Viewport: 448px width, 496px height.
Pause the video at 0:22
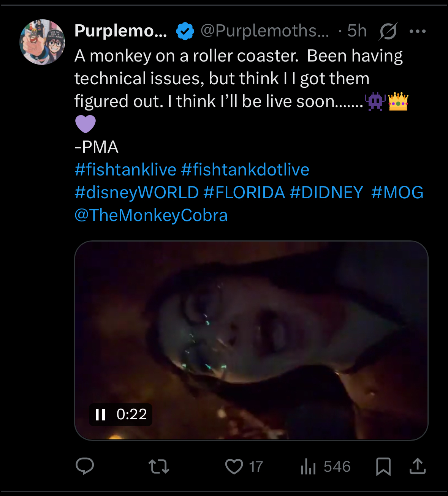coord(100,414)
